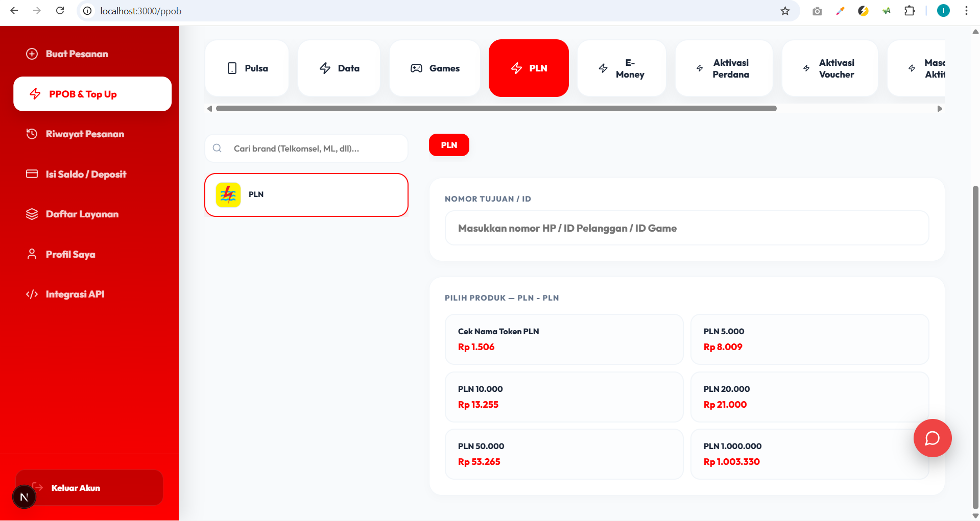Image resolution: width=980 pixels, height=521 pixels.
Task: Switch to the Pulsa category tab
Action: [x=247, y=68]
